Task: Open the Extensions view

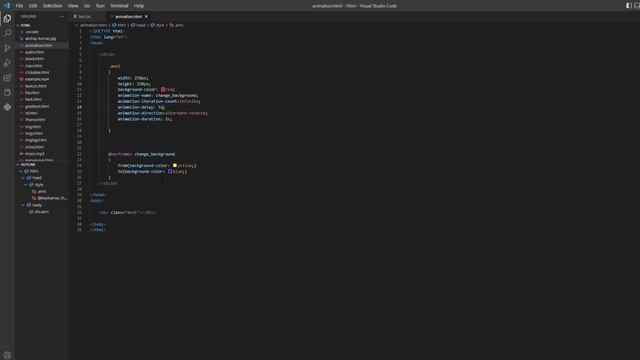Action: point(7,78)
